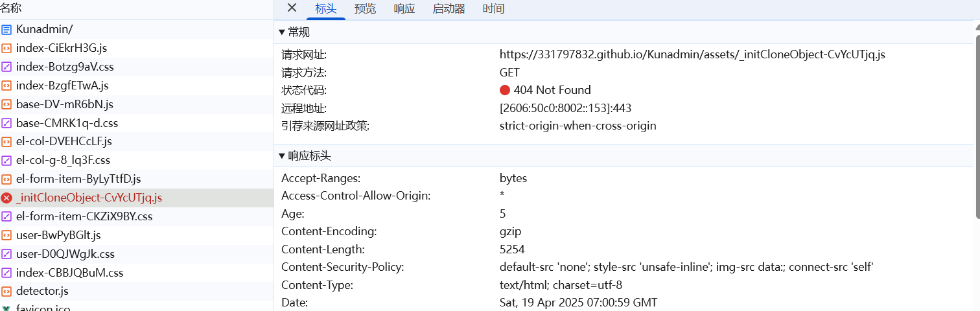The image size is (980, 311).
Task: Click the stylesheet icon beside el-form-item-CKZiX9BY.css
Action: [x=6, y=216]
